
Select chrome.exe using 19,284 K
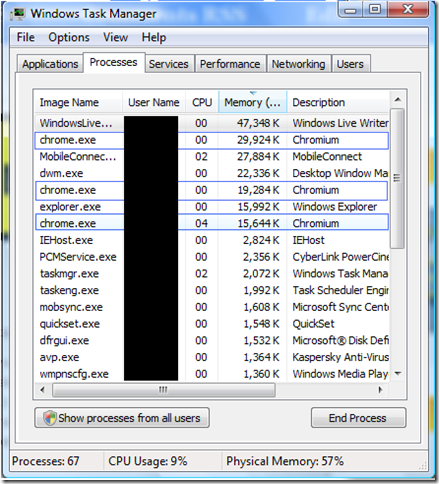pos(212,190)
